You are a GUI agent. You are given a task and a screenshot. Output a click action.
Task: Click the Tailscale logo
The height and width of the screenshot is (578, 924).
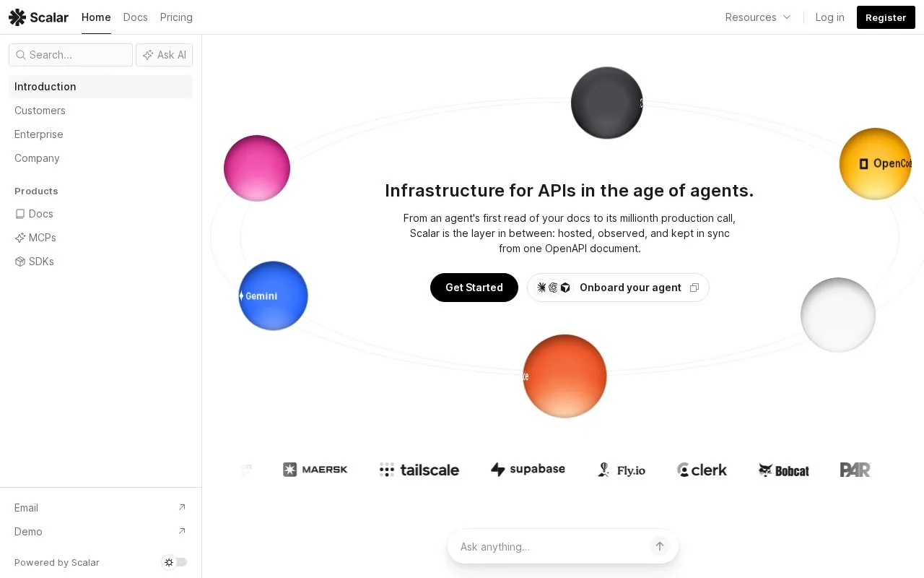pos(419,470)
